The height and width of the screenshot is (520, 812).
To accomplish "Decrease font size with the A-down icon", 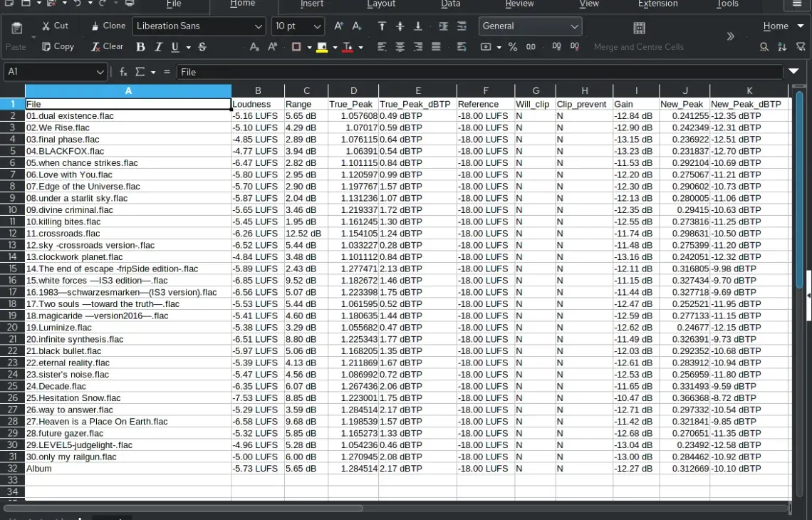I will [x=357, y=26].
